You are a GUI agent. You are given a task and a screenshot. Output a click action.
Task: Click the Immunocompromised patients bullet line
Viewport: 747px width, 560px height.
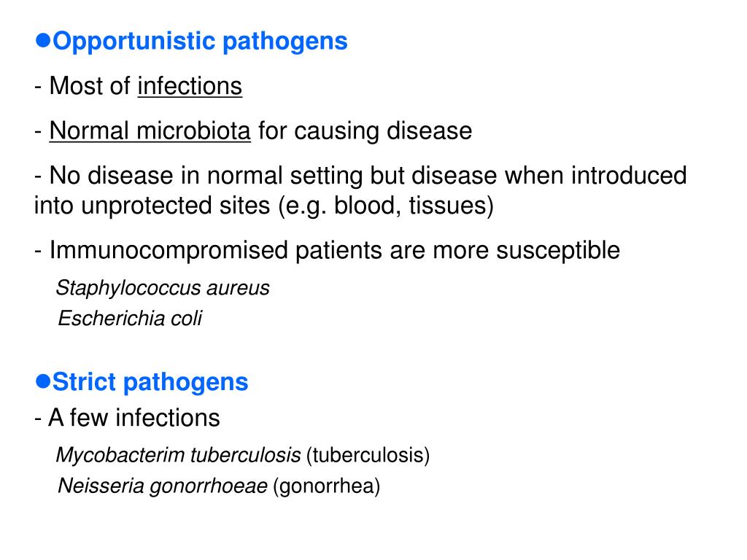(x=328, y=251)
